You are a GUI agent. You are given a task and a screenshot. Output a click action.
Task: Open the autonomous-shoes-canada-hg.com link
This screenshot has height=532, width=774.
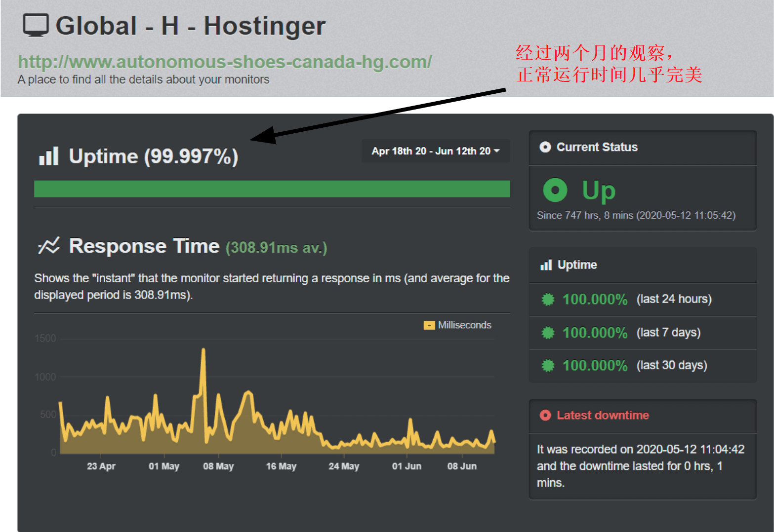coord(225,62)
